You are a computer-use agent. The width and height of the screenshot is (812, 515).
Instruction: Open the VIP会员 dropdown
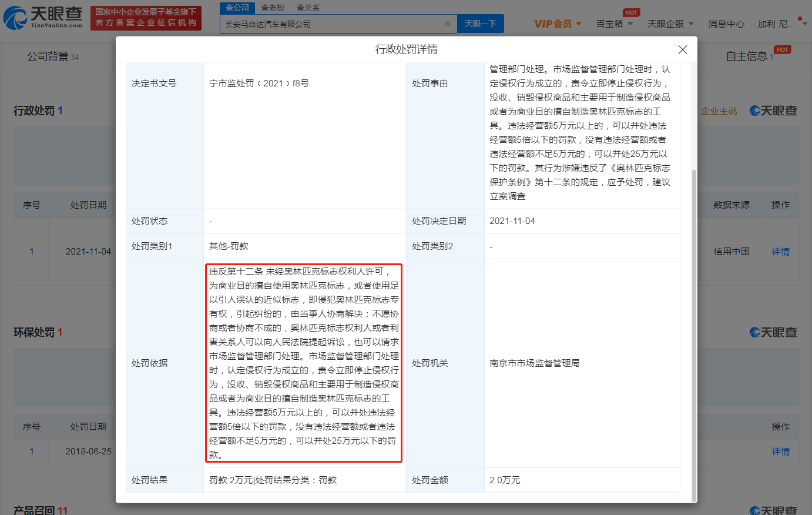pyautogui.click(x=557, y=24)
